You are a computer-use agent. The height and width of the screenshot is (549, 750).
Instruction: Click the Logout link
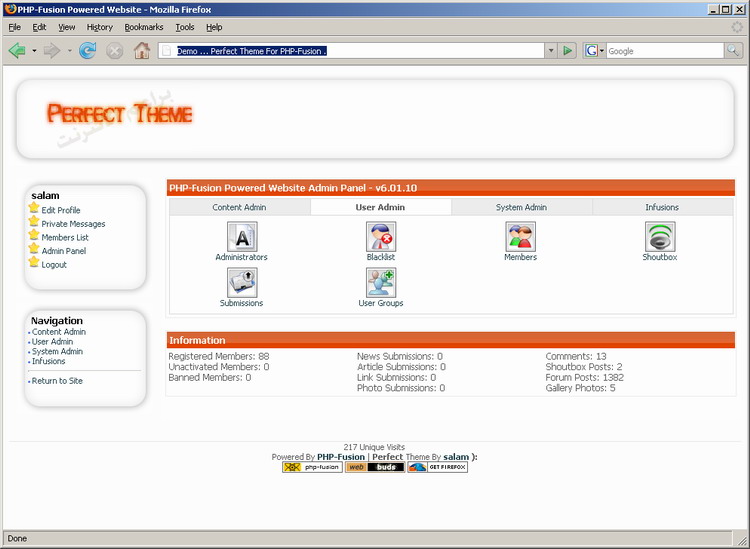[x=54, y=264]
